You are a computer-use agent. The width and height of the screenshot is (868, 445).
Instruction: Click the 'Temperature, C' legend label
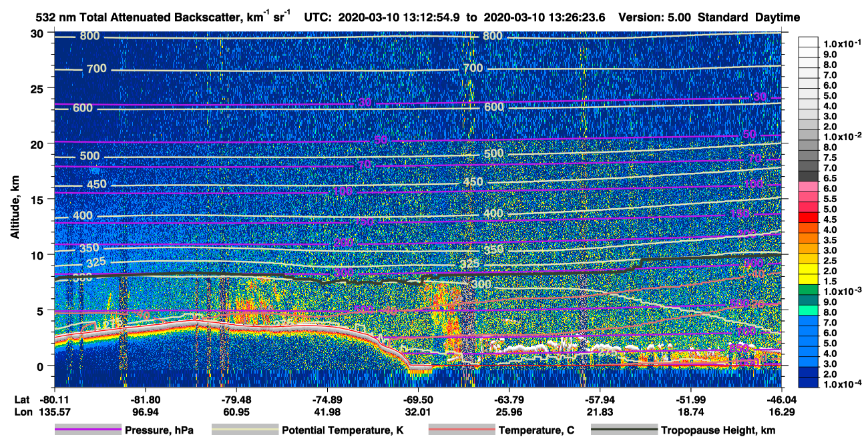point(536,430)
